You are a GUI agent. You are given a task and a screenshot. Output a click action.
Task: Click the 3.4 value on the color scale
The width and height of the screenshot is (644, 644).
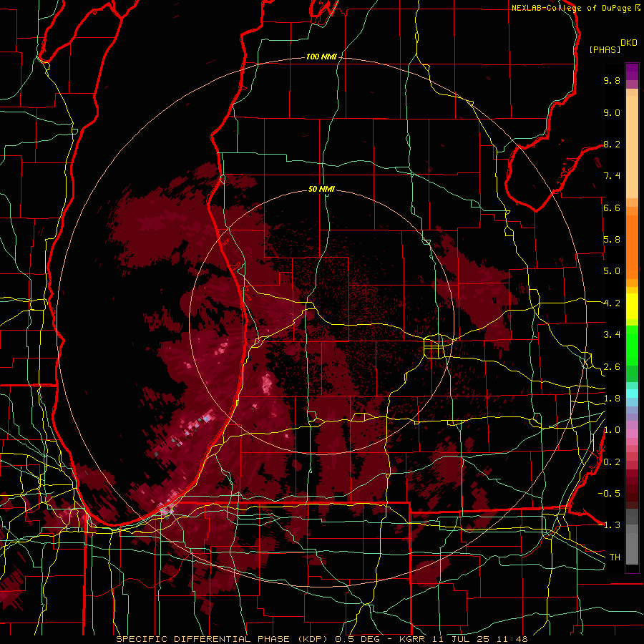[x=612, y=335]
